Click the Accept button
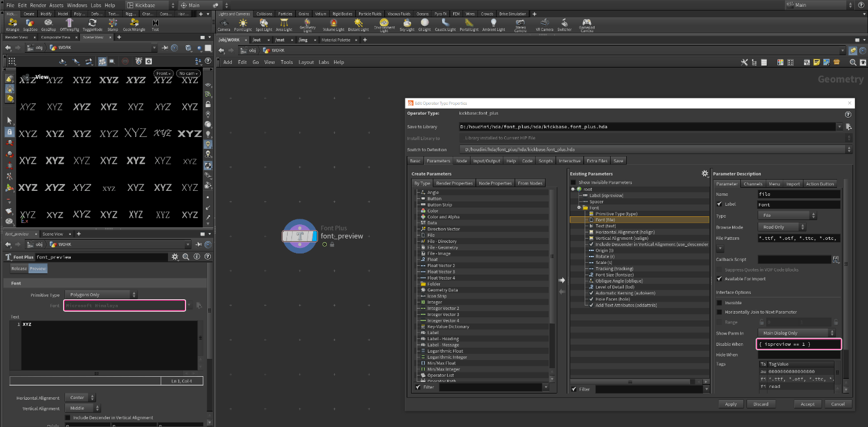868x427 pixels. (808, 404)
